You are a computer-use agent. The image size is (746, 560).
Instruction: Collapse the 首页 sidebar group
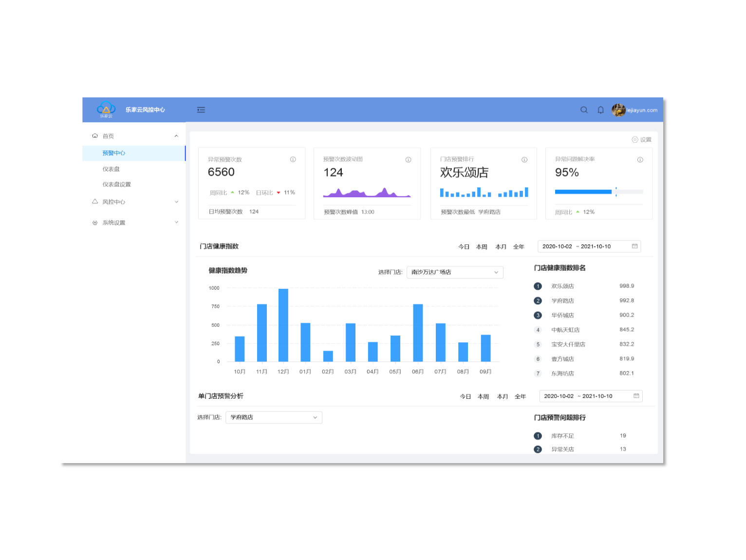[x=176, y=136]
